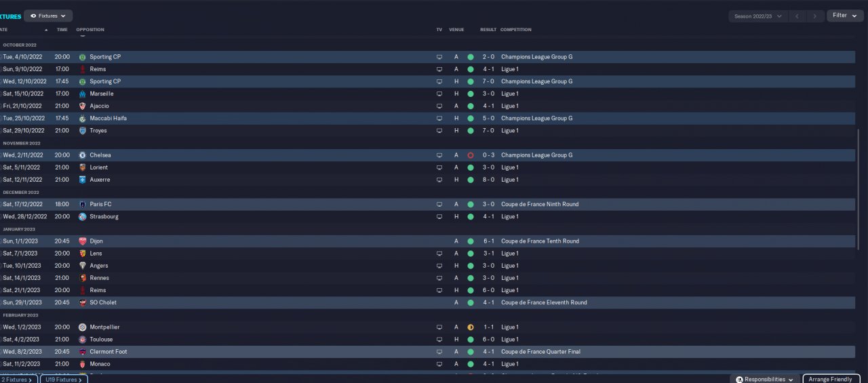The image size is (868, 383).
Task: Click the Angers club badge
Action: click(x=83, y=266)
